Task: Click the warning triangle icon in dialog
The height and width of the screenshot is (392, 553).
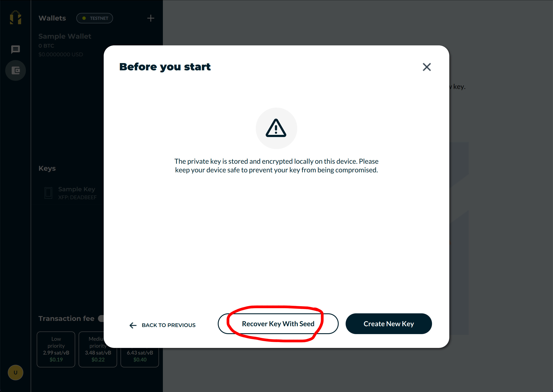Action: click(276, 128)
